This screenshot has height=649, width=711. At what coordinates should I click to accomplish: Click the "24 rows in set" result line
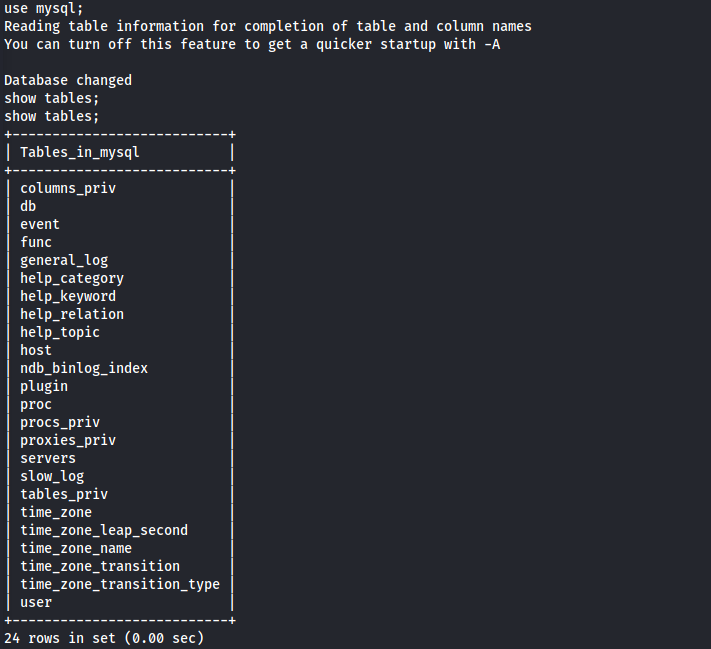point(104,638)
